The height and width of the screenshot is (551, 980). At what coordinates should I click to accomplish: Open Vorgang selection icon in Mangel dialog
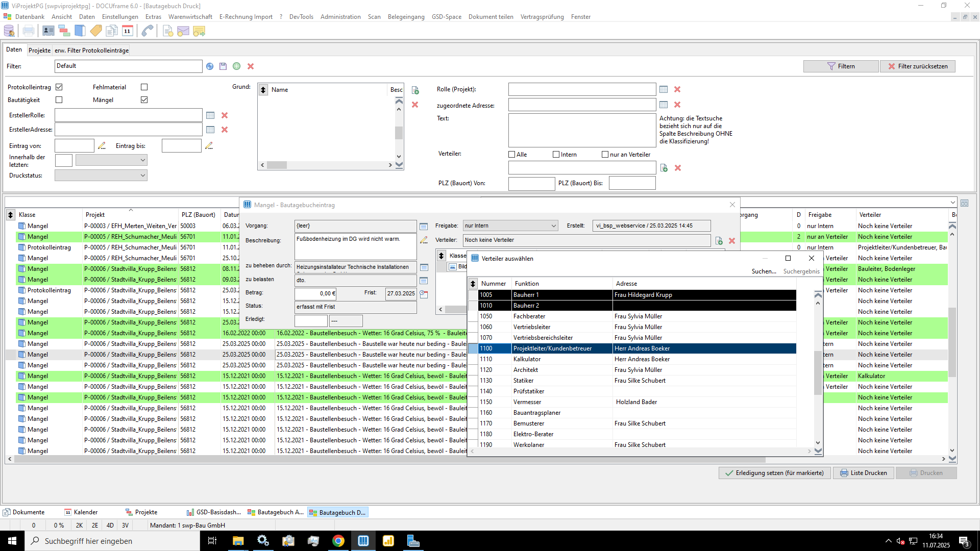pos(424,226)
